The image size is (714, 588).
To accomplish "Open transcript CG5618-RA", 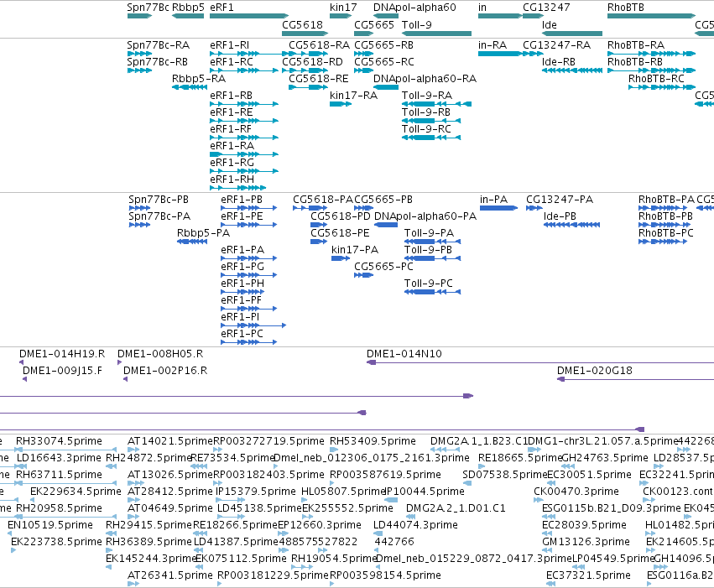I will click(308, 54).
